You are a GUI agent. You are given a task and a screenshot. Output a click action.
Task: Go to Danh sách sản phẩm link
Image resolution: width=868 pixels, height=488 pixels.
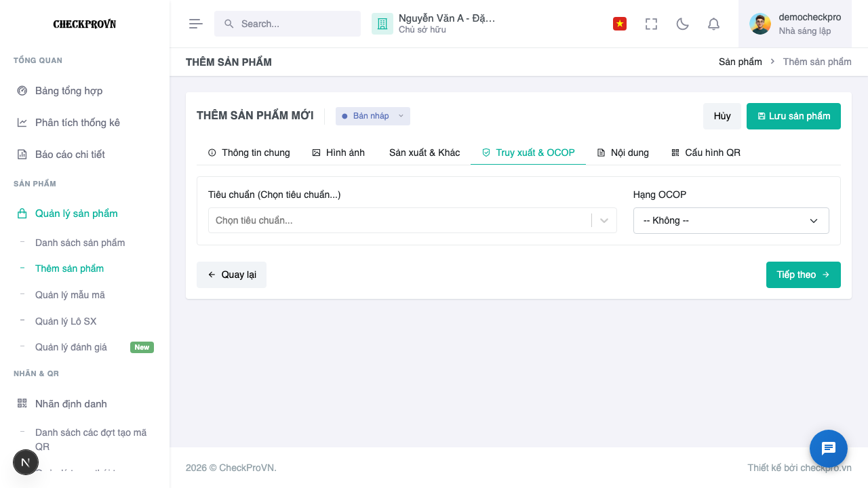[80, 243]
